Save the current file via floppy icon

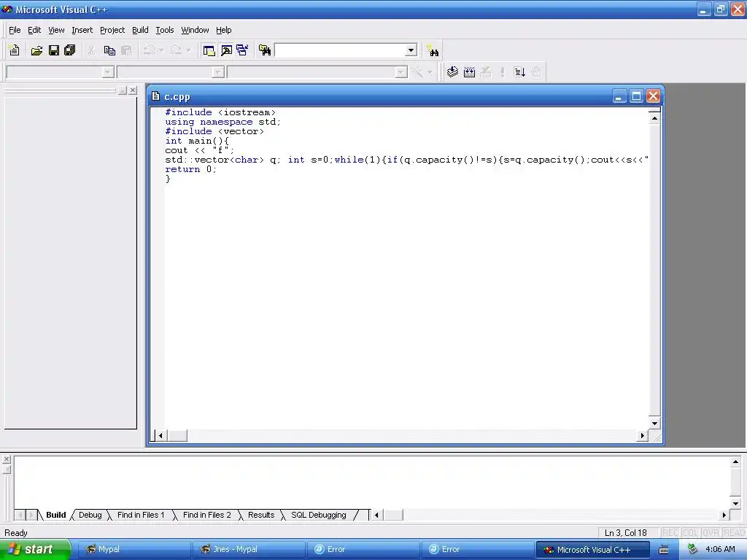(54, 50)
